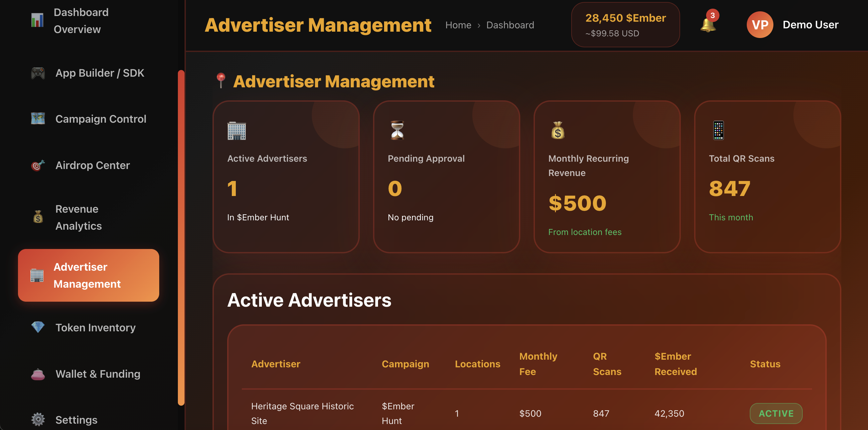The image size is (868, 430).
Task: Toggle the ACTIVE status badge for Heritage Square
Action: 776,413
